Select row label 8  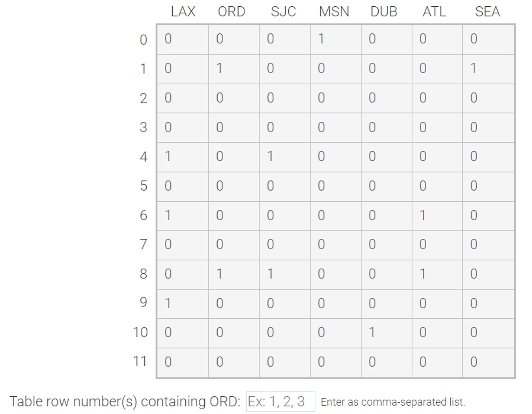pyautogui.click(x=144, y=274)
